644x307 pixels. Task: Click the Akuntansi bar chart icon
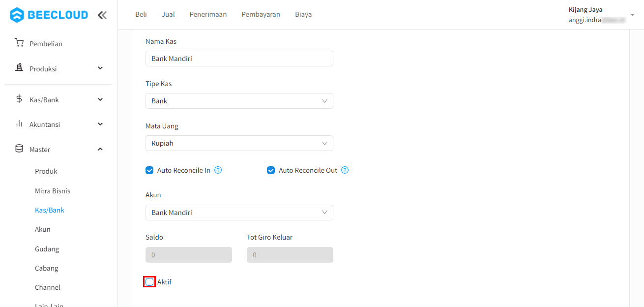pyautogui.click(x=19, y=124)
